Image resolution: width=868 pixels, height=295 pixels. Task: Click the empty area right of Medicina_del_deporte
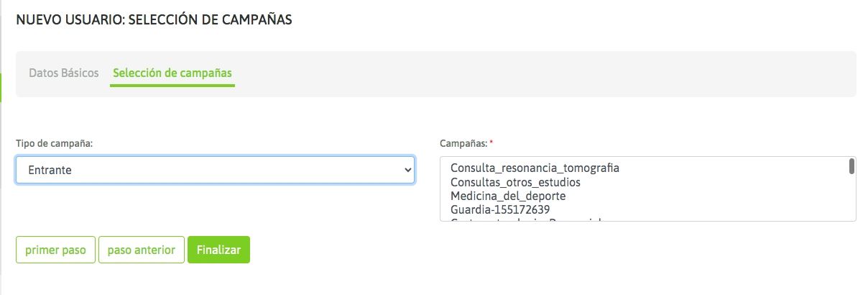point(704,196)
